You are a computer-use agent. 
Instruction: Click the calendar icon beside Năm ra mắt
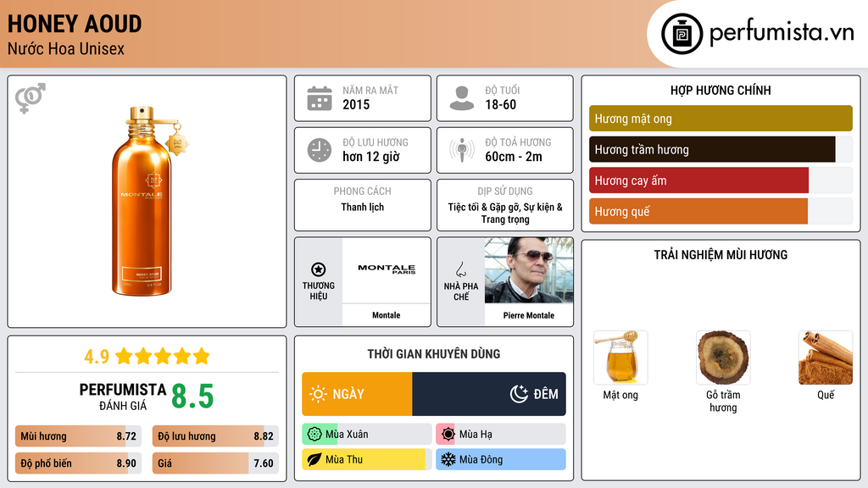[x=320, y=98]
